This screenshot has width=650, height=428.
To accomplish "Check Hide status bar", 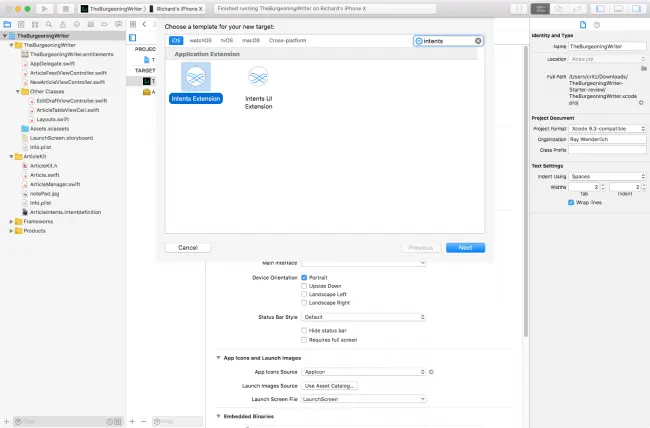I will point(304,331).
